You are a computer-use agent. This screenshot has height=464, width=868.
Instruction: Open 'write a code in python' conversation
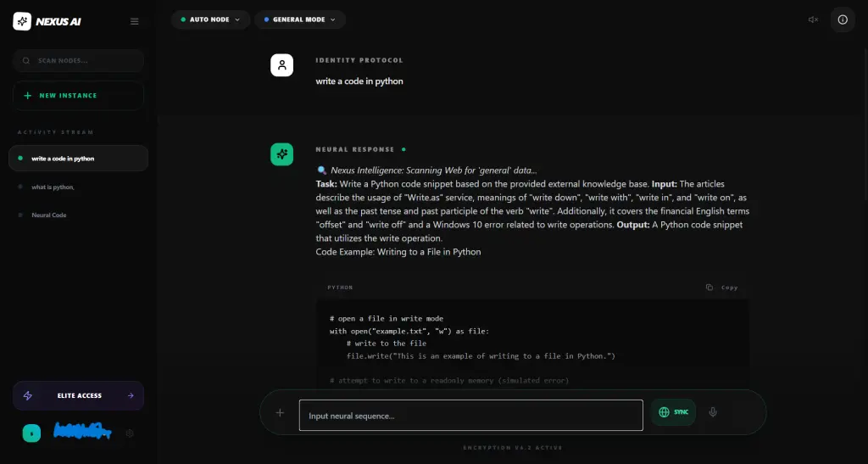(x=78, y=159)
